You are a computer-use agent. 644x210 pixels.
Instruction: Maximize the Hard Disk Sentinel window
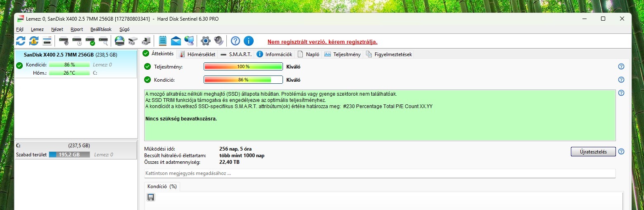(x=603, y=19)
